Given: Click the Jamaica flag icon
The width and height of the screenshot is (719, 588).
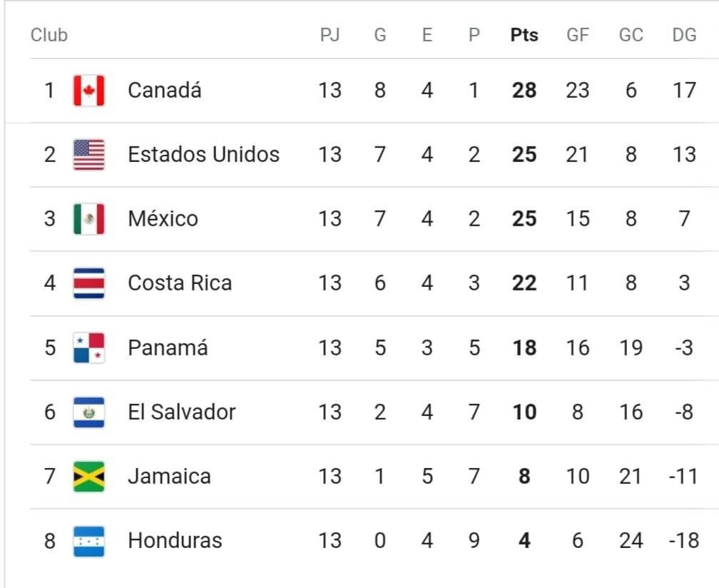Looking at the screenshot, I should 89,477.
